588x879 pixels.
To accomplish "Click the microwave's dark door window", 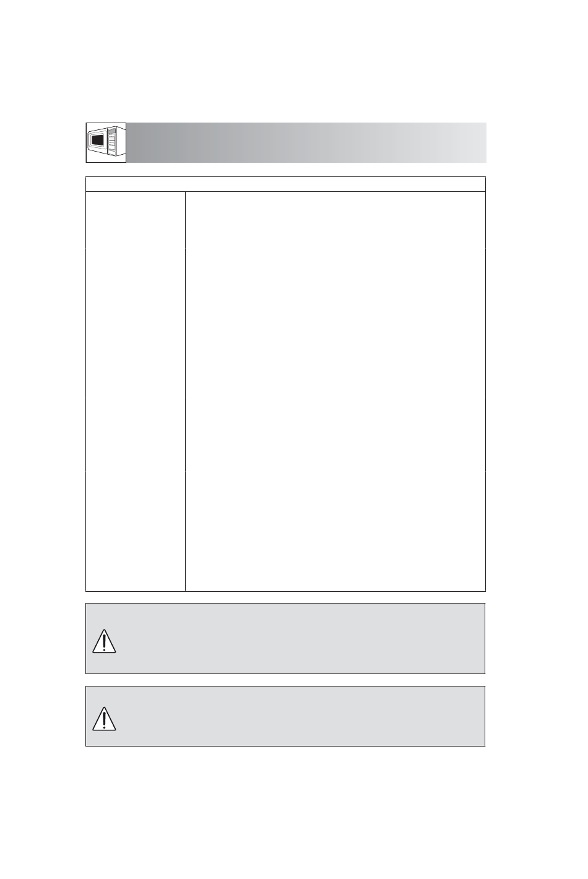I will pyautogui.click(x=98, y=141).
